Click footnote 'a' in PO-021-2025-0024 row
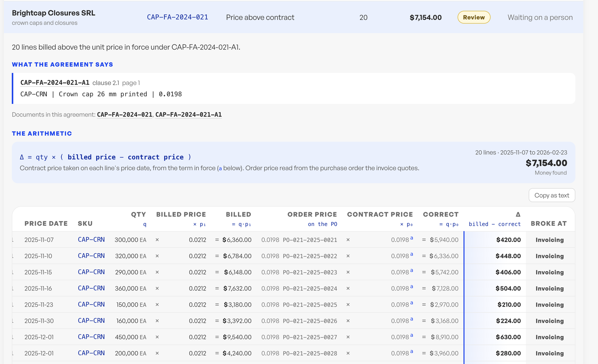The width and height of the screenshot is (598, 364). point(412,287)
